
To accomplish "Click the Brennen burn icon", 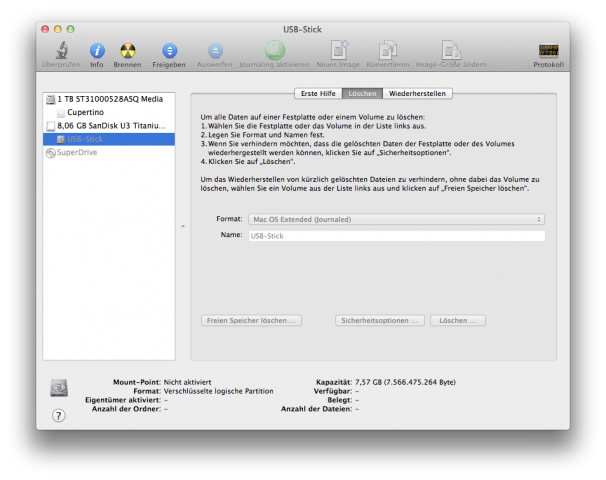I will pyautogui.click(x=128, y=51).
